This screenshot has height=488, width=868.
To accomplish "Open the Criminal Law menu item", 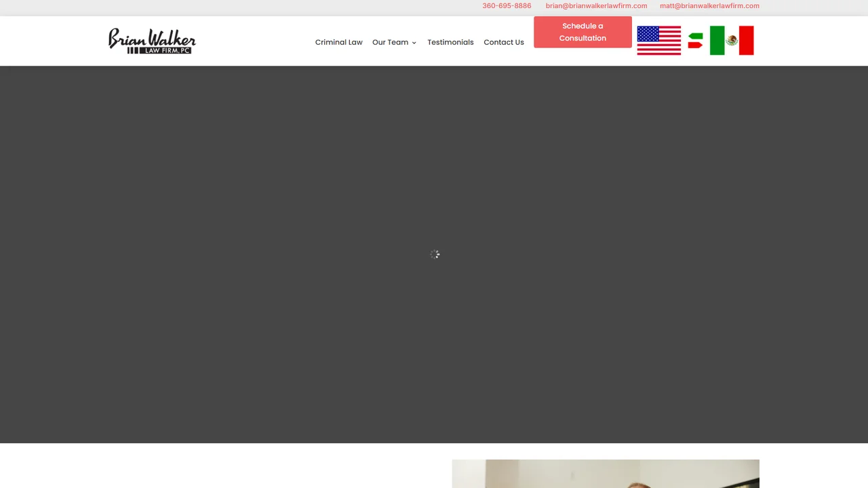I will pos(338,42).
